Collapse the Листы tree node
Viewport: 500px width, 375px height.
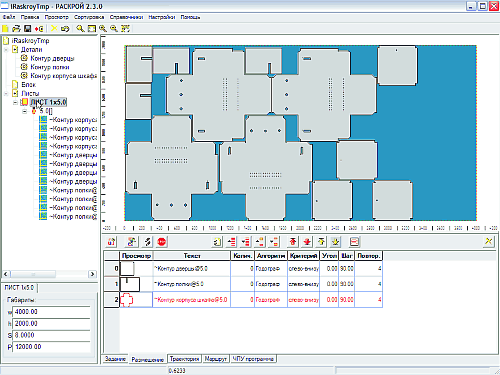click(x=6, y=94)
